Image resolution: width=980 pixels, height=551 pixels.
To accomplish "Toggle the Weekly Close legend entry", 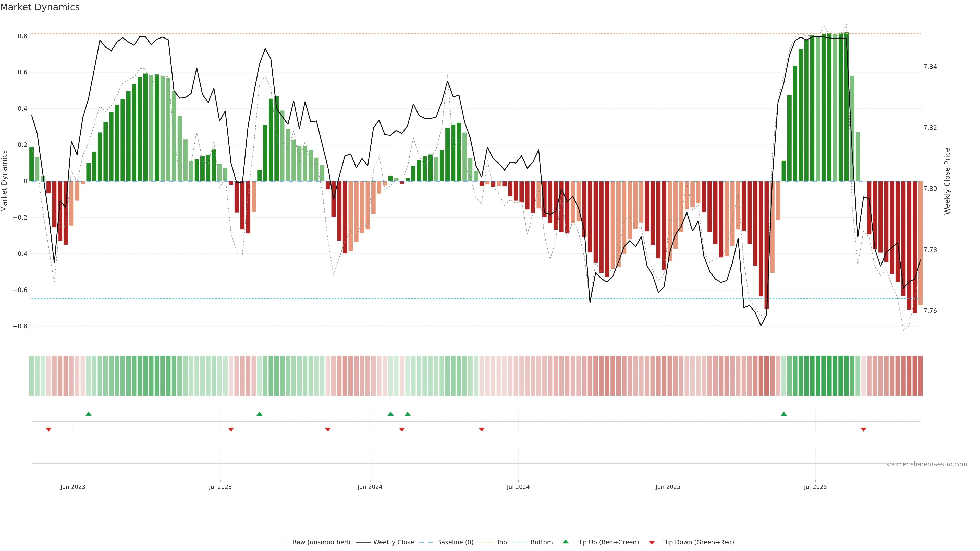I will coord(393,542).
